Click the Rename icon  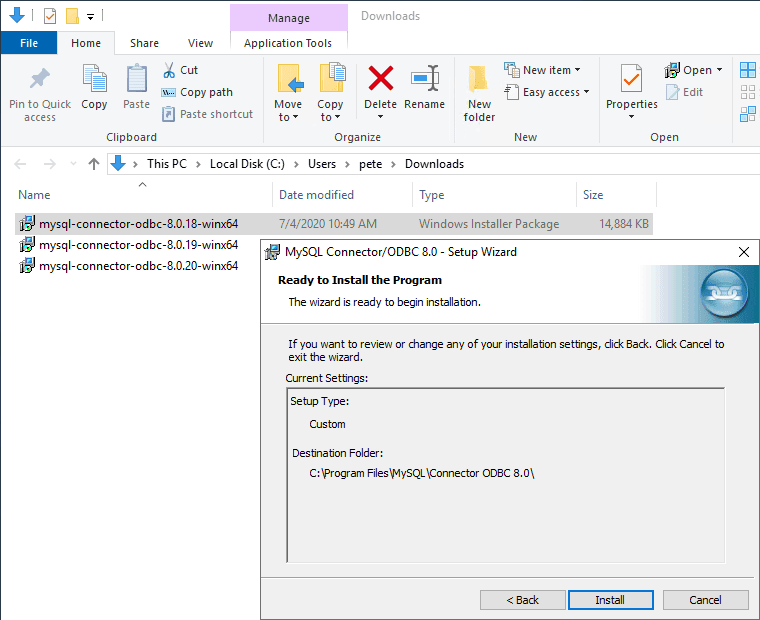click(x=425, y=79)
